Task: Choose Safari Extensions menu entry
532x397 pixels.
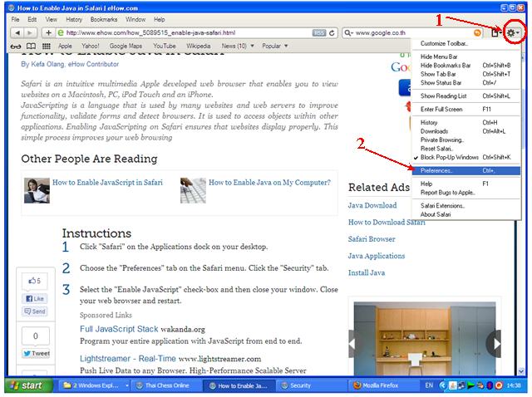Action: 466,206
